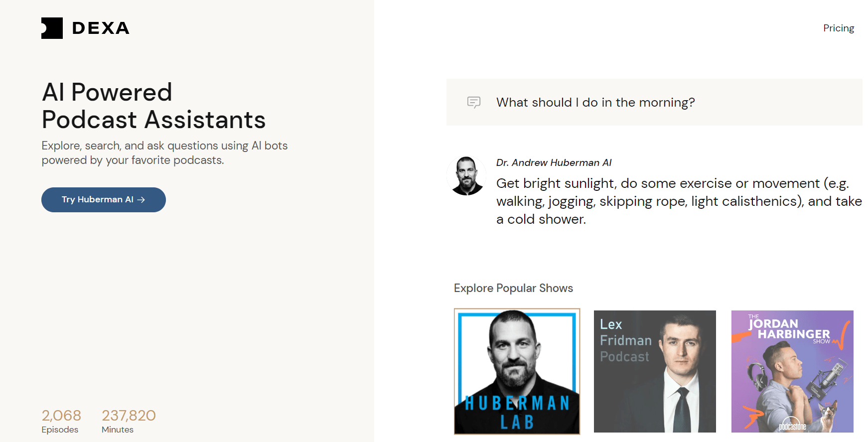Open the Huberman Lab show thumbnail

[517, 371]
